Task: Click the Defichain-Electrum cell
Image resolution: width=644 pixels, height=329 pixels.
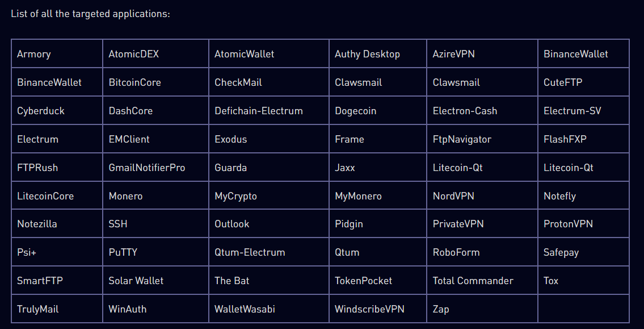Action: click(268, 110)
